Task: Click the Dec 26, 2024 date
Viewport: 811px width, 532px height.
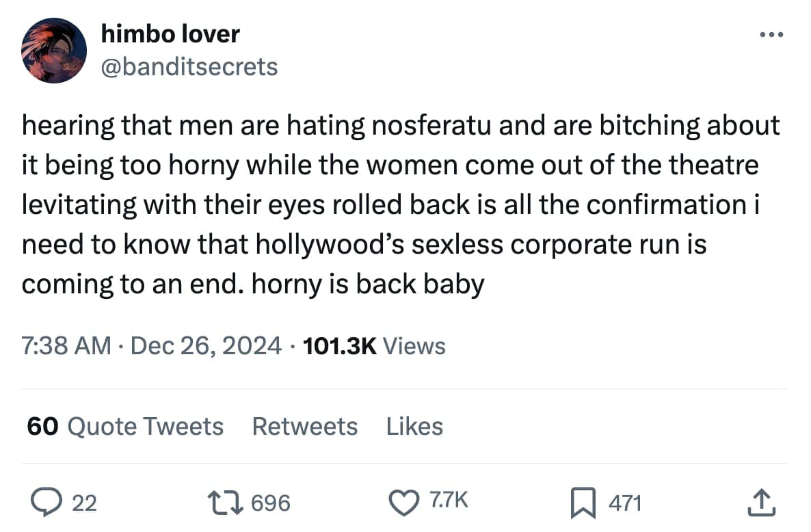Action: [205, 346]
